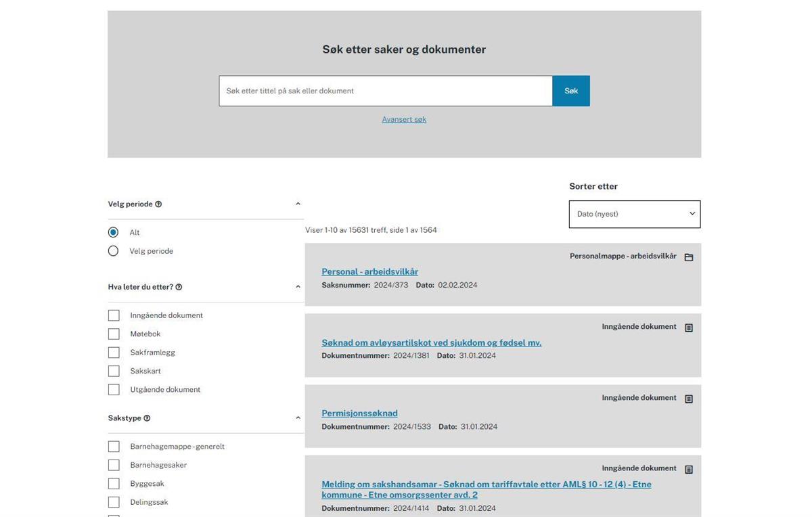The height and width of the screenshot is (517, 812).
Task: Collapse the Hva leter du etter? section
Action: (x=298, y=286)
